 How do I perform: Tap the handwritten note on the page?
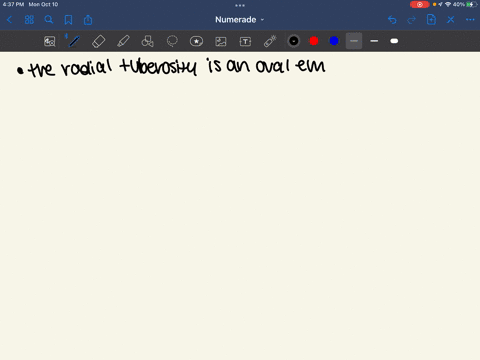coord(171,68)
